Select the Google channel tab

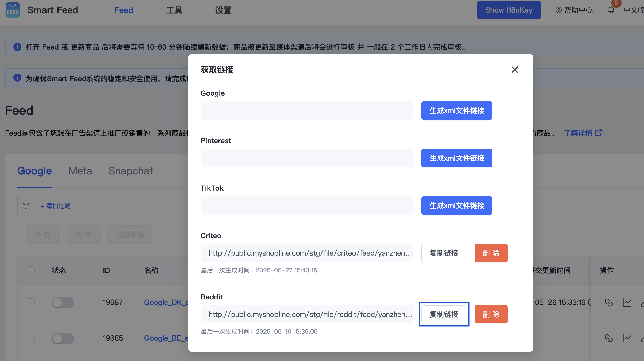tap(34, 171)
